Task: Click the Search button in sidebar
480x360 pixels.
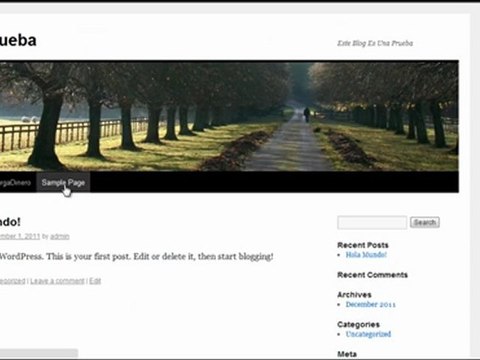Action: point(425,222)
